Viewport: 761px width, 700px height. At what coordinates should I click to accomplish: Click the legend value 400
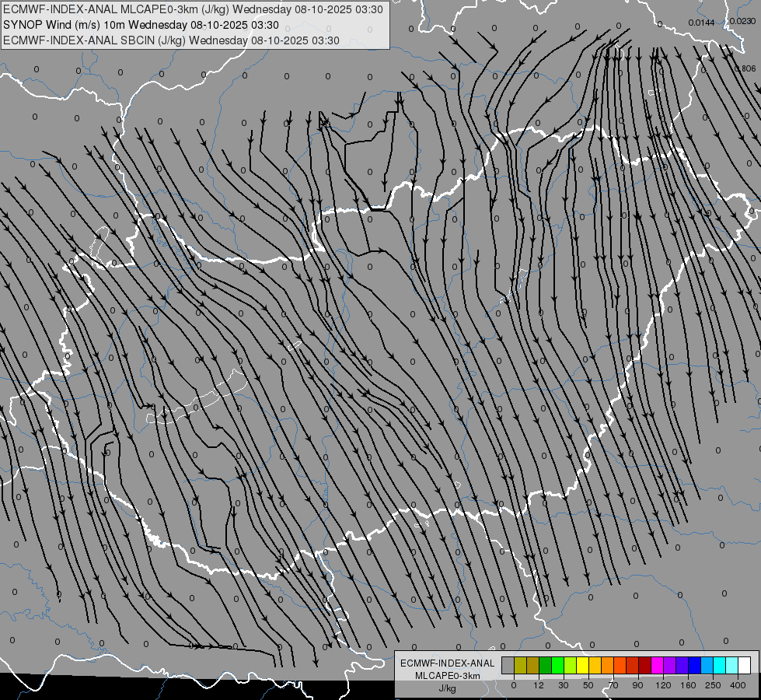point(738,685)
